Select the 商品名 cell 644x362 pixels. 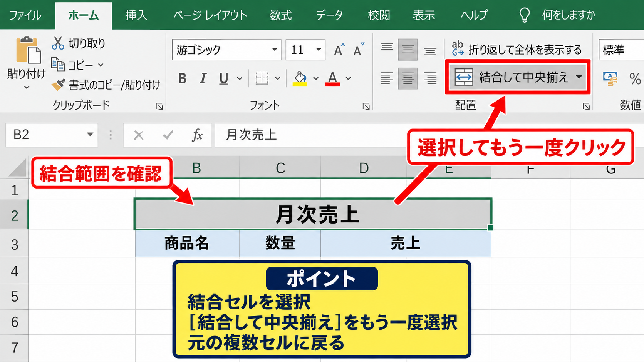pos(187,244)
